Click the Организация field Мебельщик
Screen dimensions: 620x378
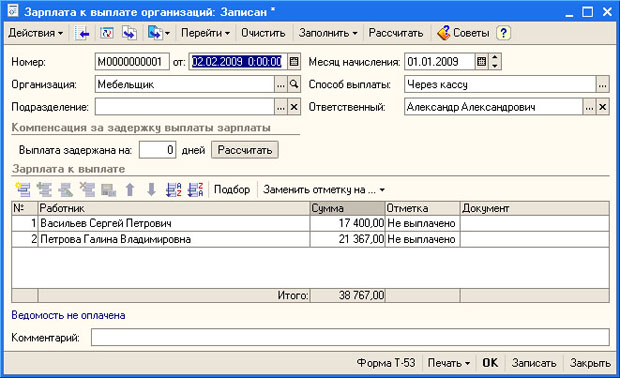pos(185,84)
